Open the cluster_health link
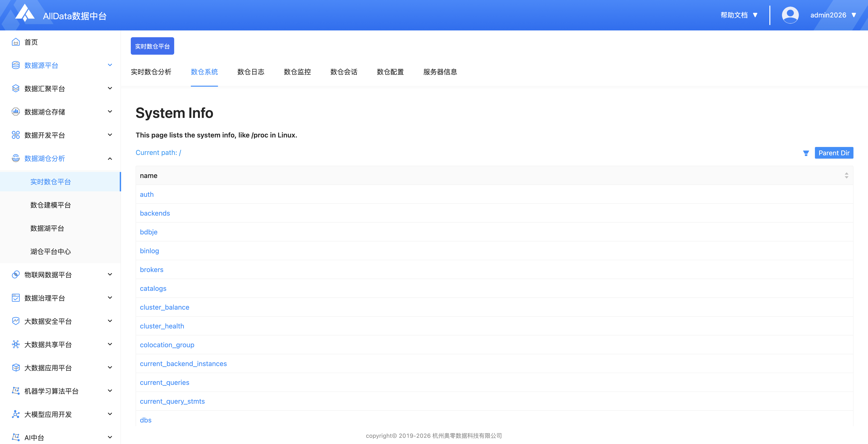The width and height of the screenshot is (868, 444). click(x=162, y=326)
